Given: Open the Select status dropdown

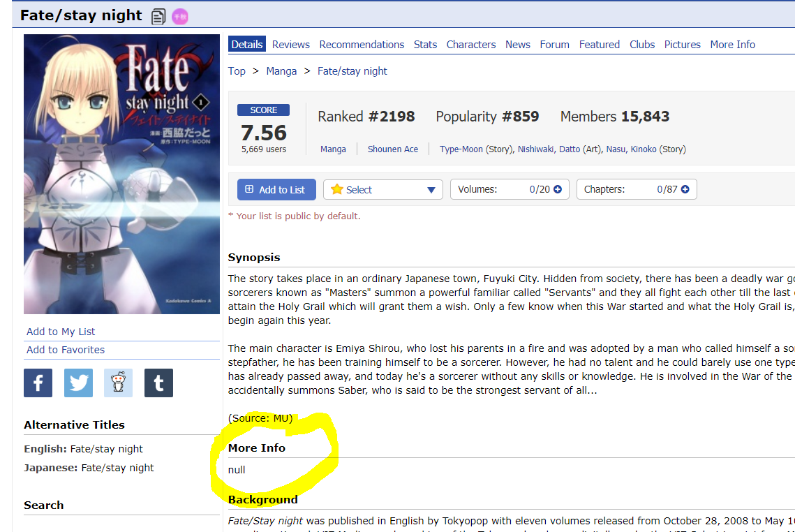Looking at the screenshot, I should tap(382, 190).
